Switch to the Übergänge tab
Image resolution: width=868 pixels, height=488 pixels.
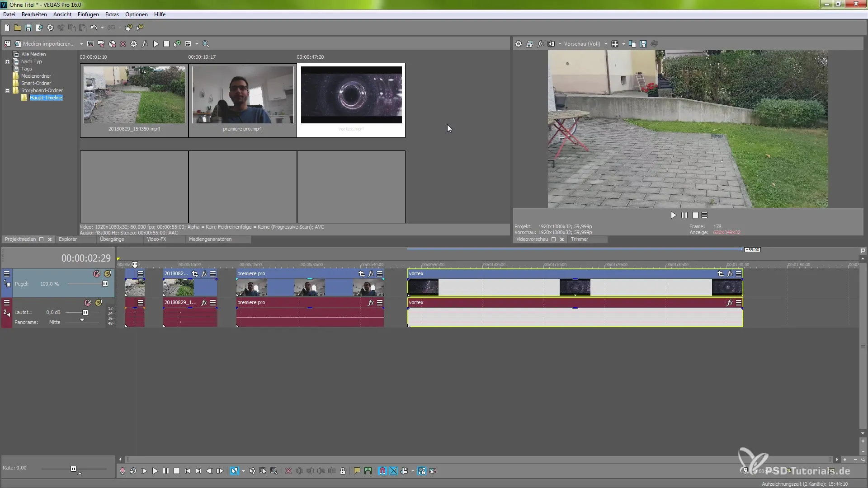point(112,239)
